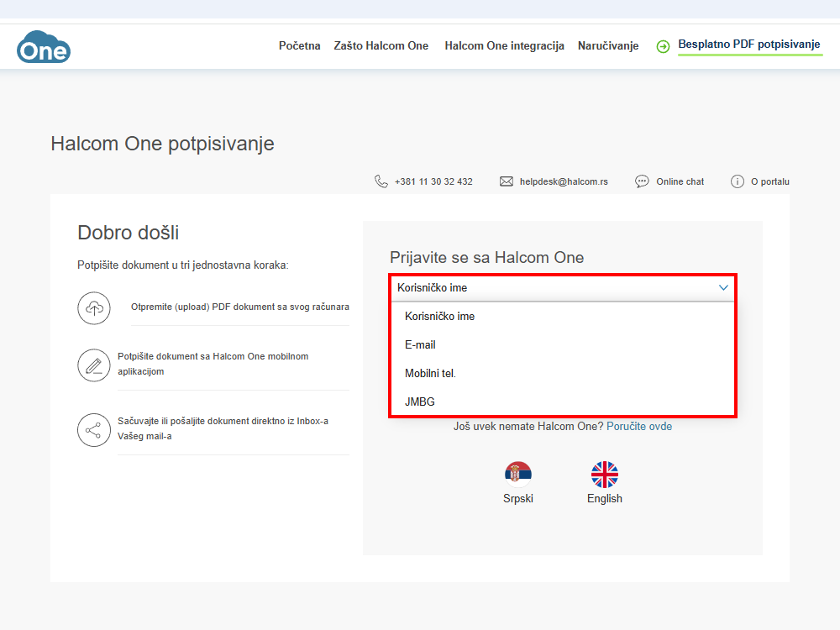This screenshot has width=840, height=630.
Task: Click 'Još uvek nemate Halcom One?' text
Action: 528,427
